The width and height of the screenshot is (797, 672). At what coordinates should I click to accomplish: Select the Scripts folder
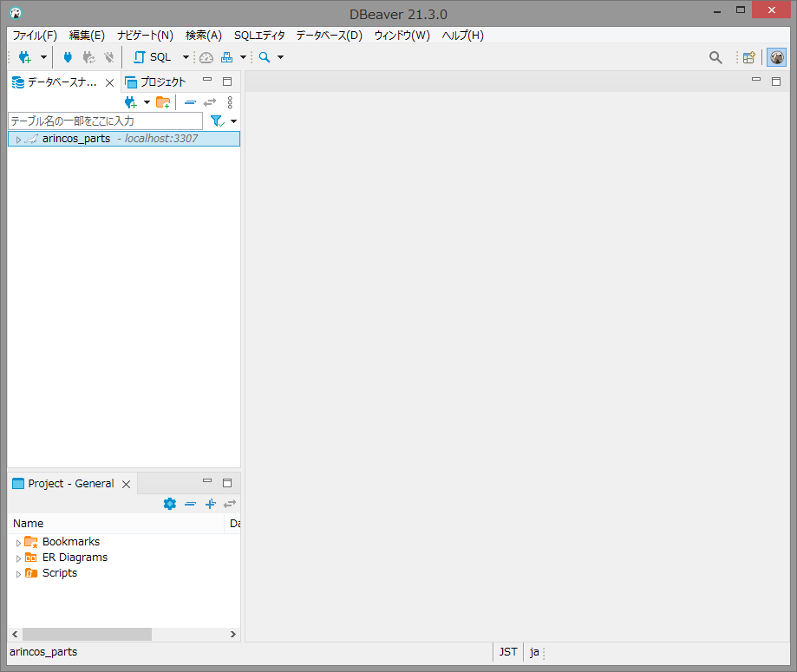click(60, 573)
